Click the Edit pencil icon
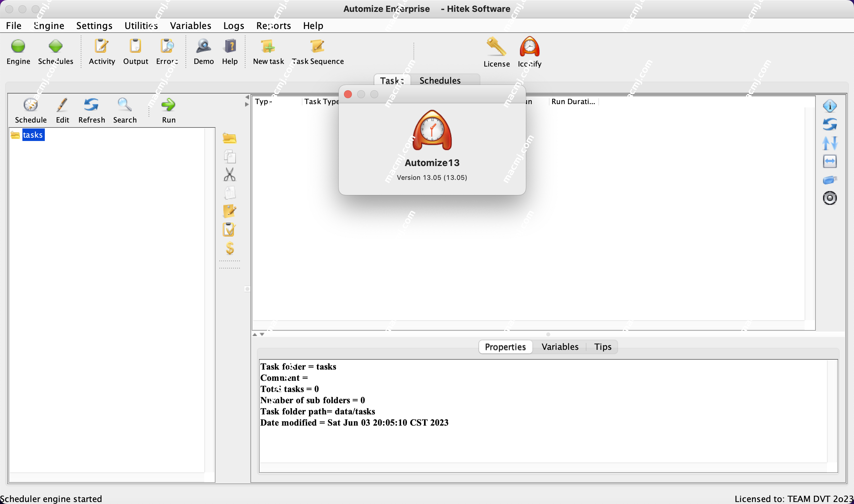 point(62,105)
